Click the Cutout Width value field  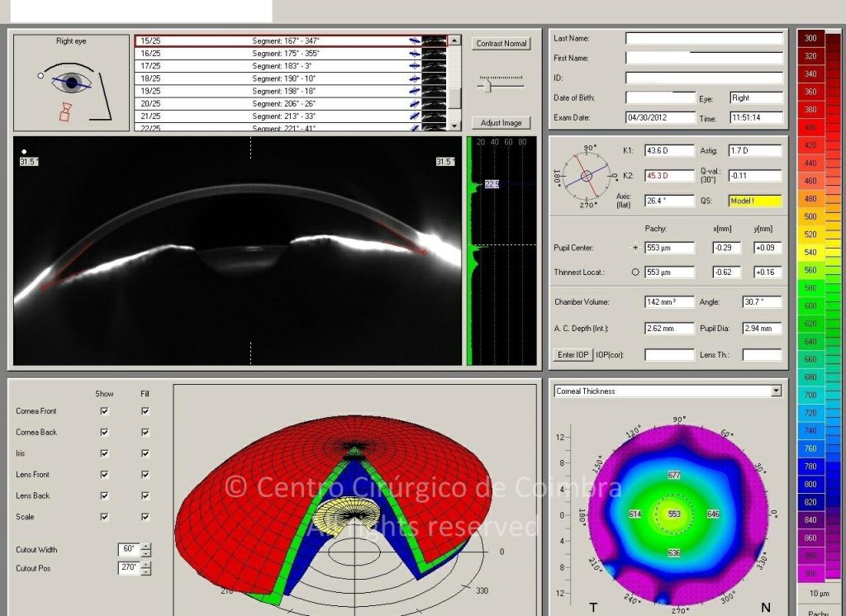pos(129,549)
